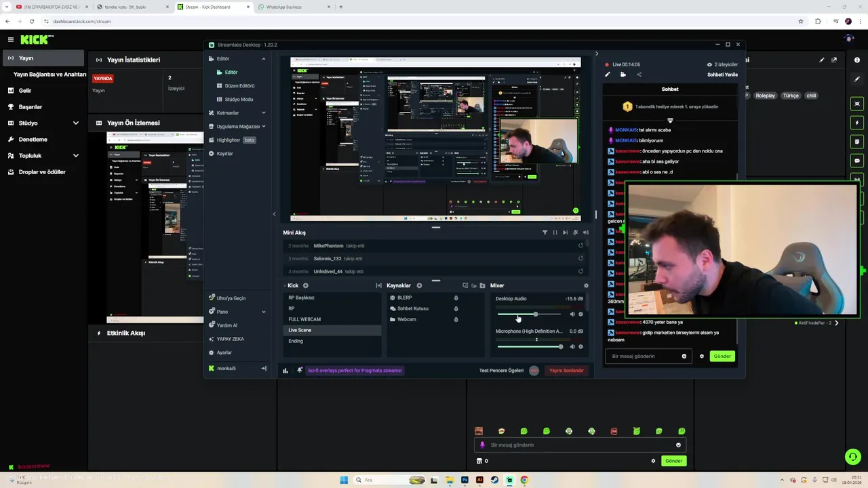Collapse the Streamlabs sidebar next to monkai5
Image resolution: width=868 pixels, height=488 pixels.
pyautogui.click(x=264, y=368)
